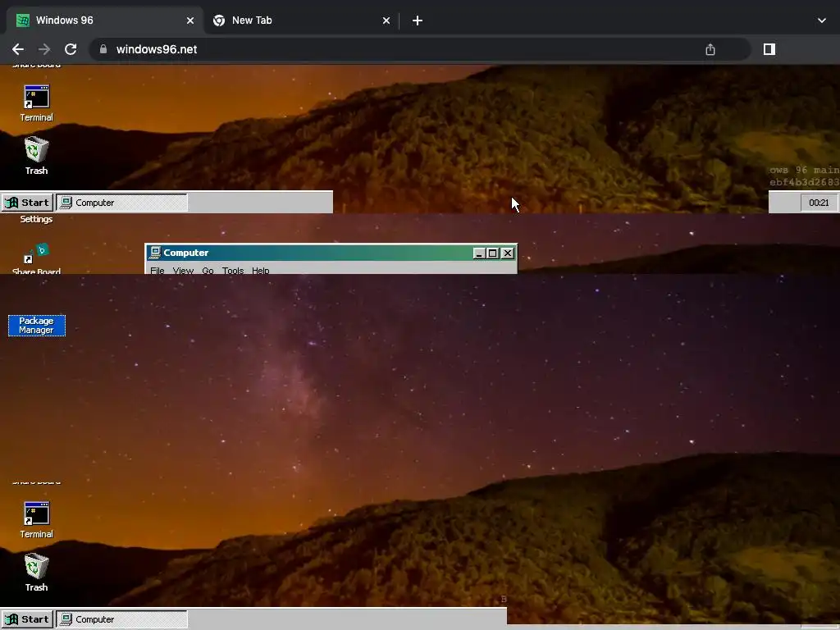
Task: Open a new browser tab with plus
Action: (x=418, y=21)
